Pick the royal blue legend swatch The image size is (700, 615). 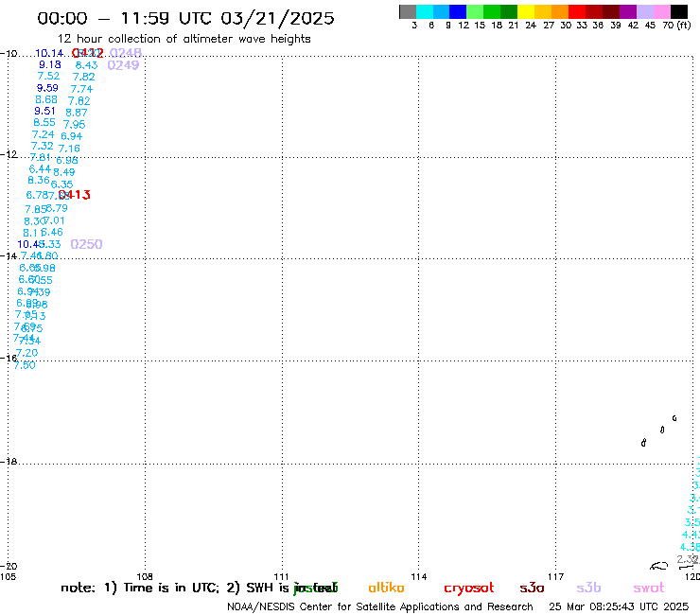click(458, 11)
